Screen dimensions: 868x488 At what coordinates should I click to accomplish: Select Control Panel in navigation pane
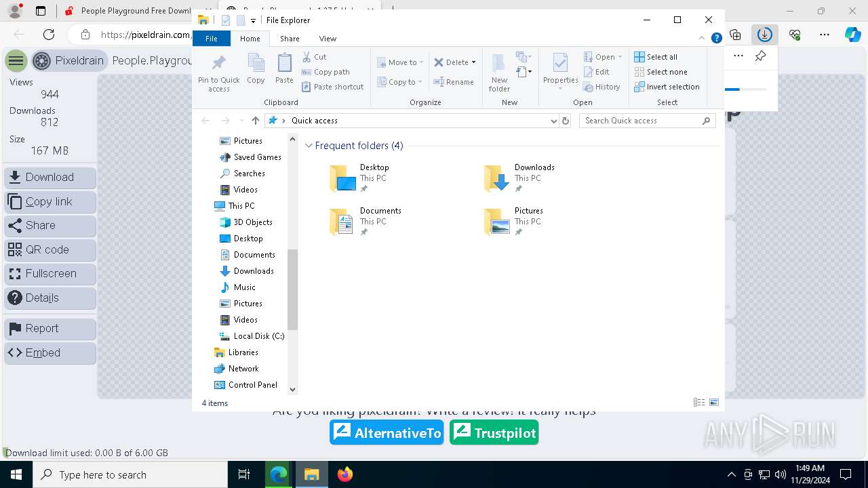point(245,385)
